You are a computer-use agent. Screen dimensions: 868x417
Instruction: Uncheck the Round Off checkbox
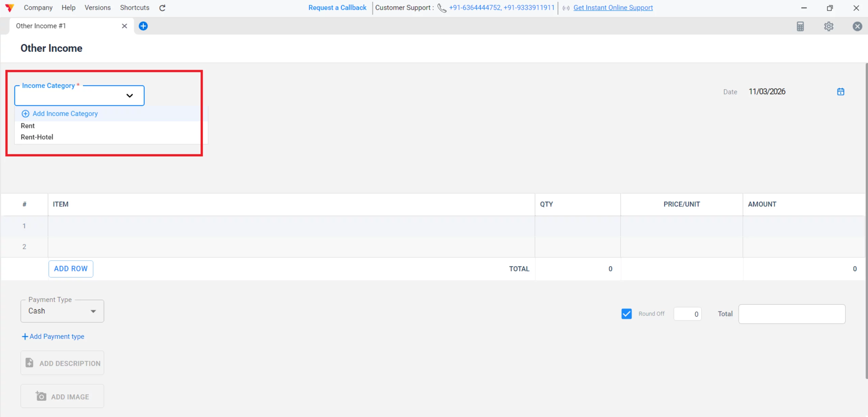click(627, 314)
